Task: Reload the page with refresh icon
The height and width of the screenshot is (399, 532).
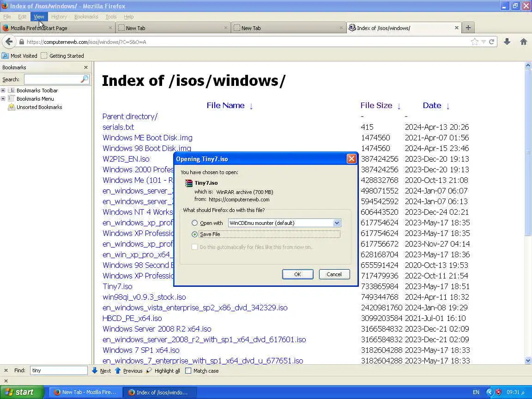Action: [x=491, y=42]
